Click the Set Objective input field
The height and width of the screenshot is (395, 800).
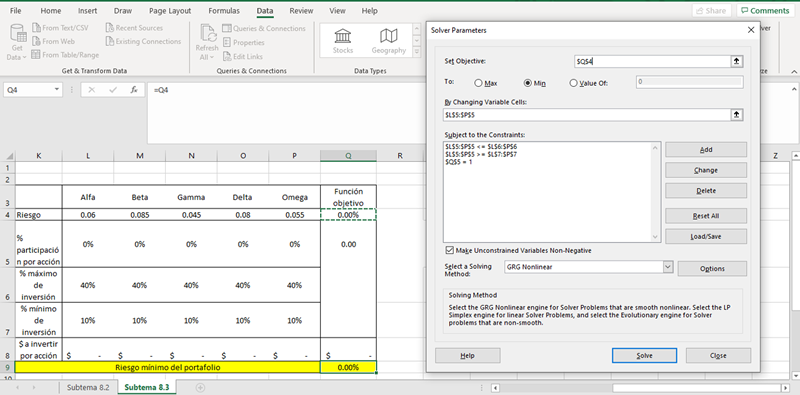pyautogui.click(x=652, y=61)
